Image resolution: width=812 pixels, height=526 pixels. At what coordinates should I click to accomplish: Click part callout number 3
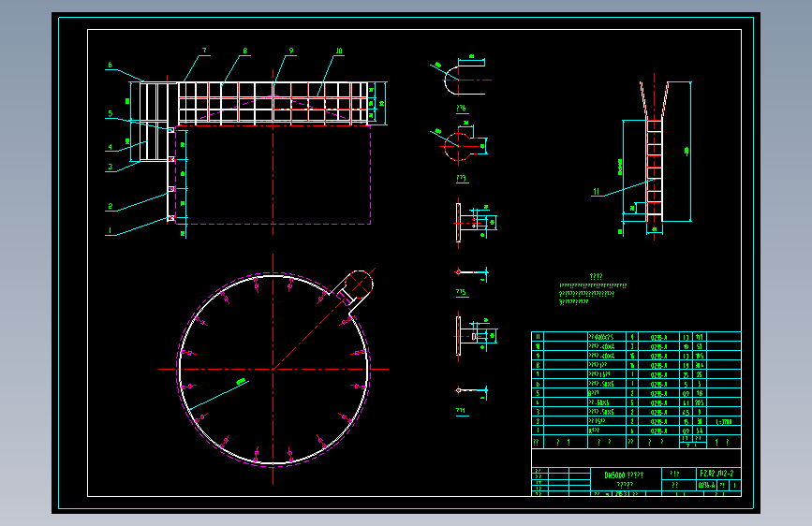pos(111,167)
